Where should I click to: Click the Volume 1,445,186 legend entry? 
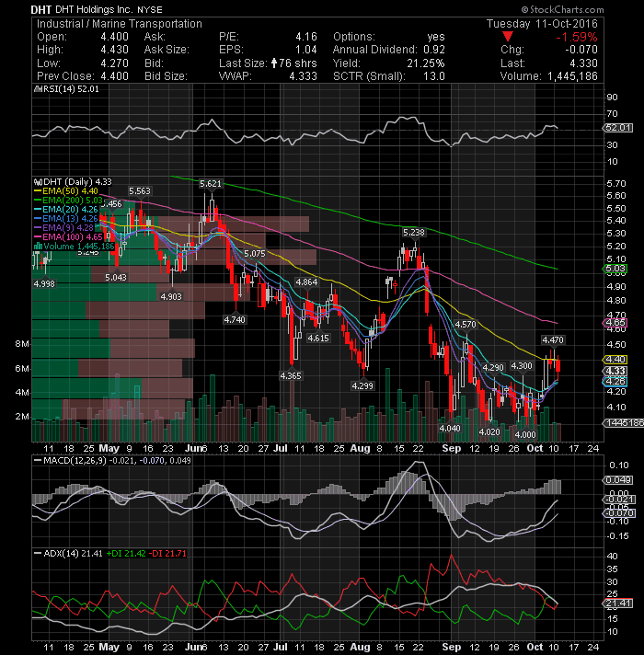click(x=74, y=246)
